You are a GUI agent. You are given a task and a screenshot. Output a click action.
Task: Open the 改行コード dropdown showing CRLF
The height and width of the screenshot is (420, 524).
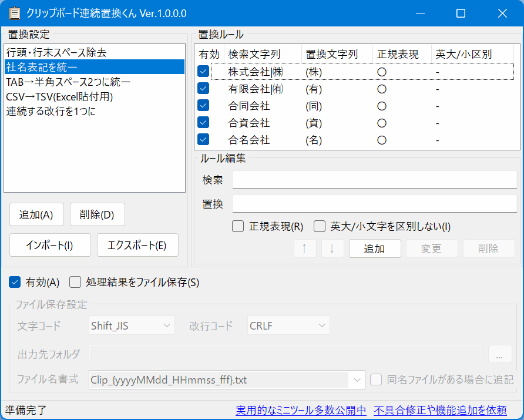288,325
